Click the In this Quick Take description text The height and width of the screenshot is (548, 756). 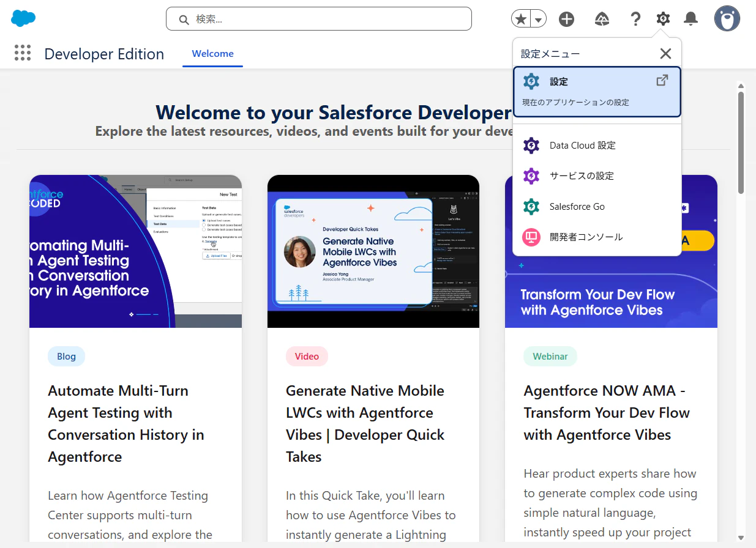pos(371,515)
